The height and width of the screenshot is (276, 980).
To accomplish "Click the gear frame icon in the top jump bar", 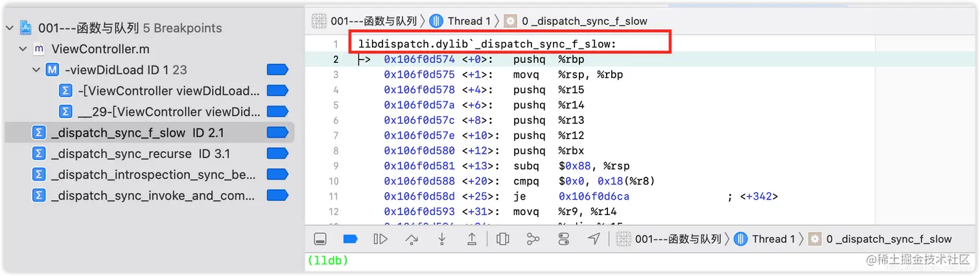I will [511, 21].
